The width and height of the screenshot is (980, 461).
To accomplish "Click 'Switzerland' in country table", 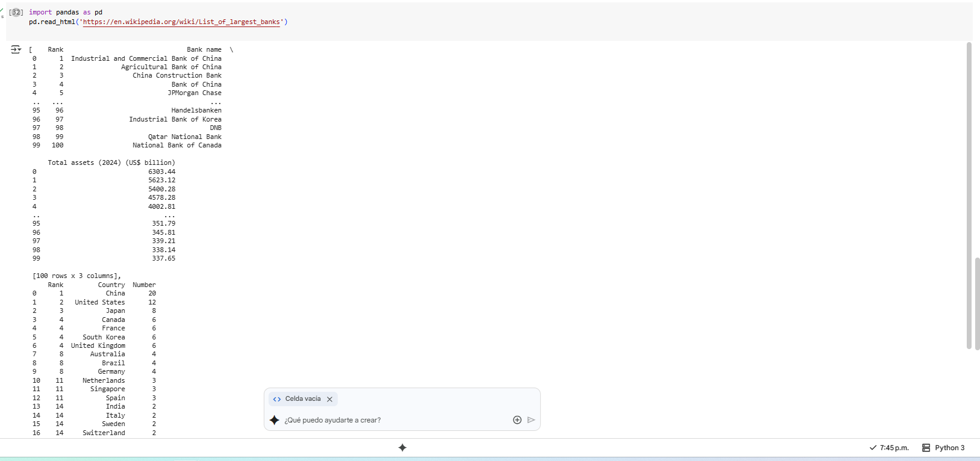I will coord(104,433).
